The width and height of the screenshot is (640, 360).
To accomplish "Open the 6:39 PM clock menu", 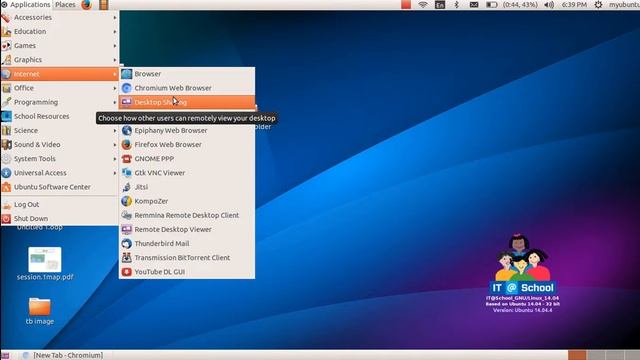I will pyautogui.click(x=574, y=5).
